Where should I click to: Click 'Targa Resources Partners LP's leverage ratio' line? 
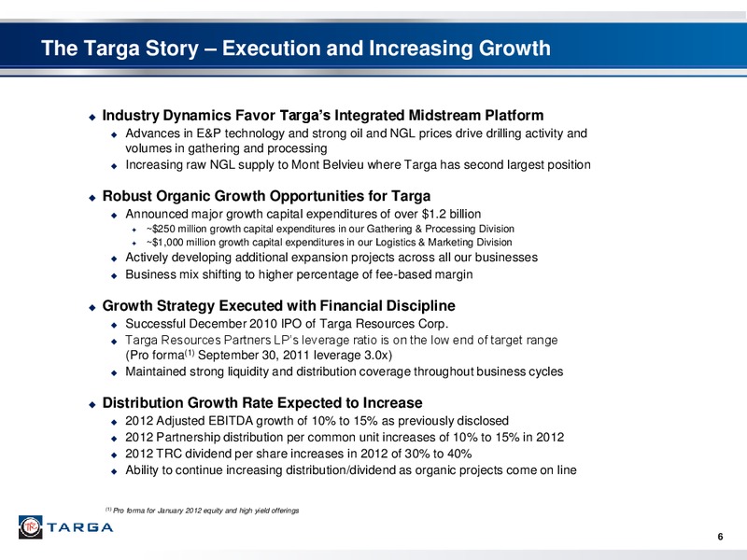tap(341, 340)
